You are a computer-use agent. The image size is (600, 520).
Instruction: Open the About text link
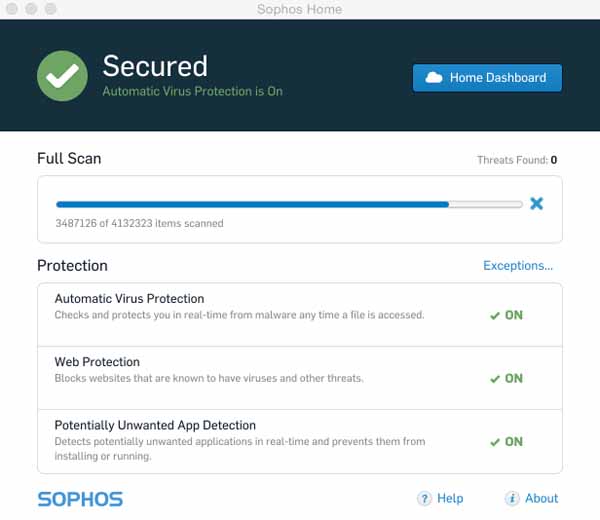pos(542,498)
